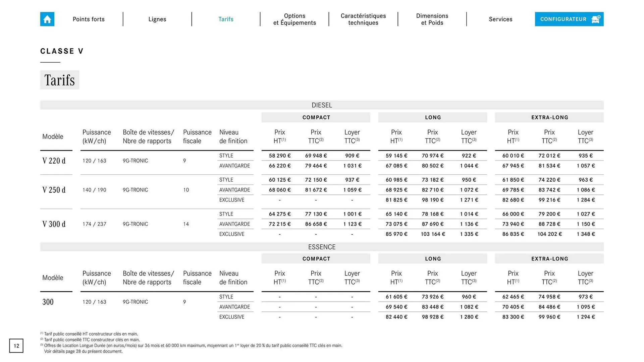Click the Diesel EXTRA-LONG column header
Screen dimensions: 644x362
tap(549, 117)
